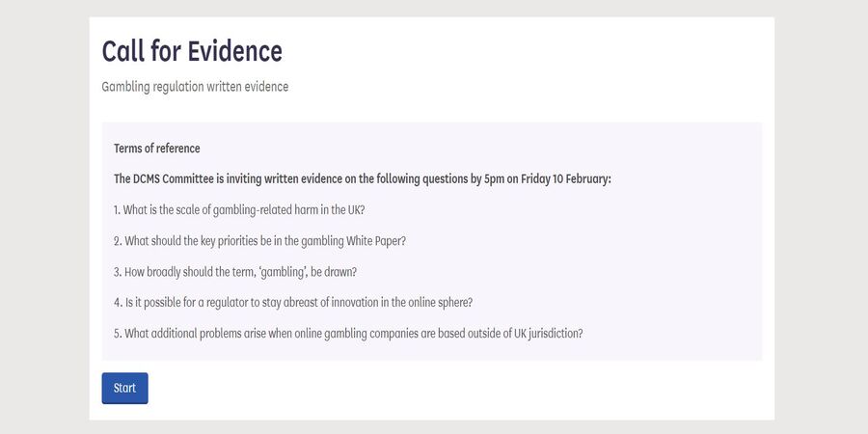The image size is (868, 434).
Task: Click the number '5.' list marker
Action: tap(118, 334)
